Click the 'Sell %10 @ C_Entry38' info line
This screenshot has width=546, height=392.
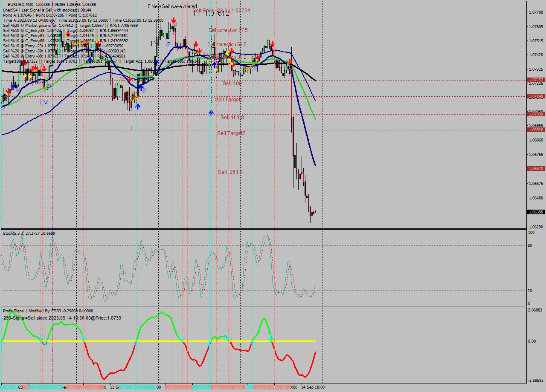65,30
